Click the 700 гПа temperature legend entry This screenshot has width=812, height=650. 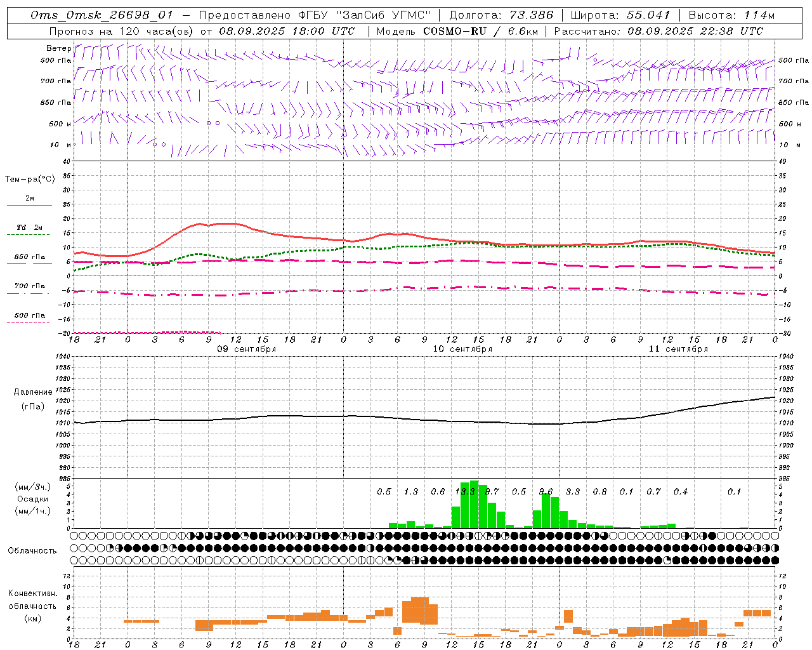(x=29, y=286)
